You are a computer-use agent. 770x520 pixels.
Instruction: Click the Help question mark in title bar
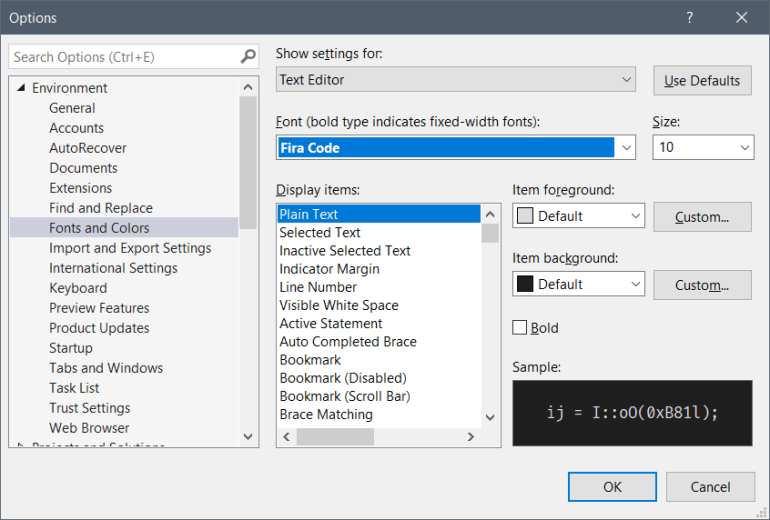[690, 17]
